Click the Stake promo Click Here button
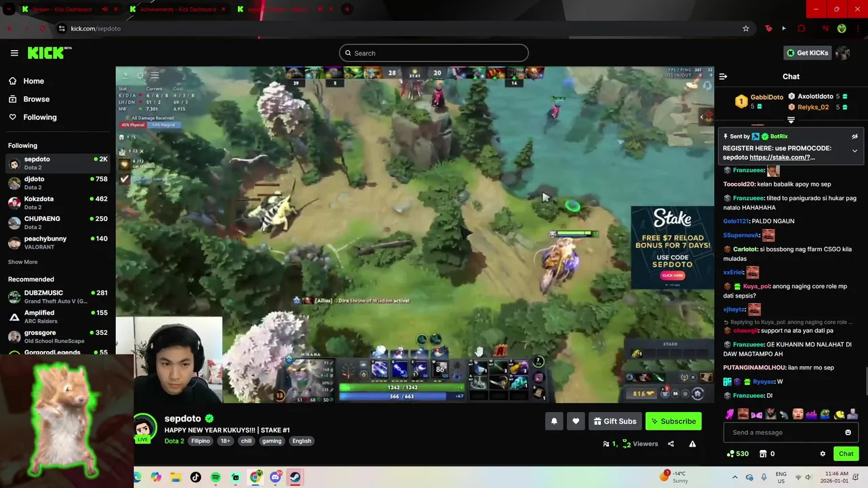Image resolution: width=868 pixels, height=488 pixels. pyautogui.click(x=672, y=275)
